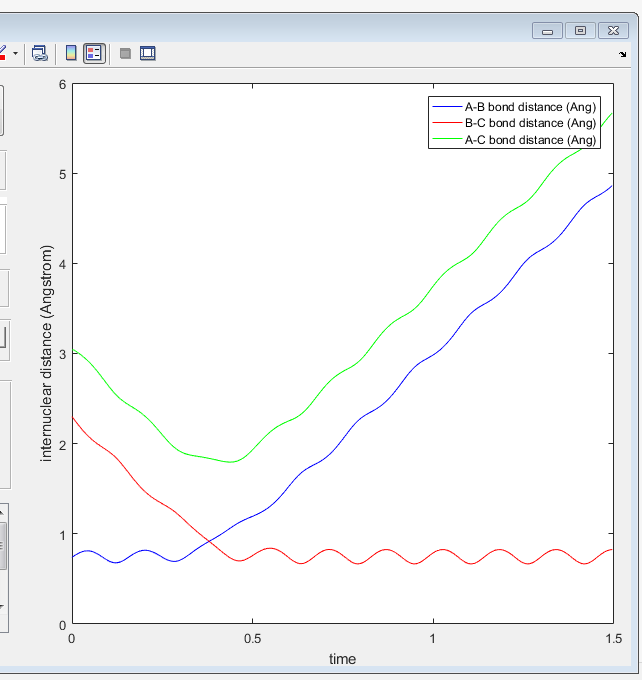The image size is (642, 680).
Task: Click the y-axis tick label 2
Action: (x=63, y=445)
